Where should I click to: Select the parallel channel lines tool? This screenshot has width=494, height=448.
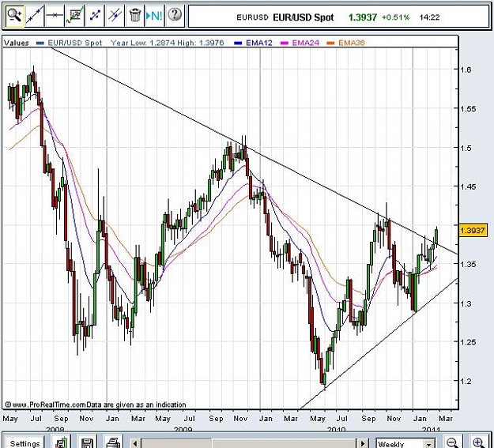tap(115, 16)
